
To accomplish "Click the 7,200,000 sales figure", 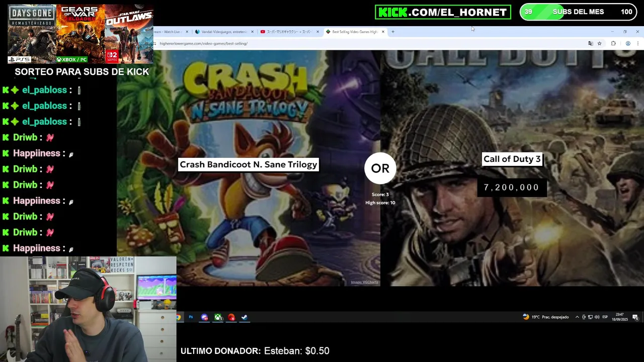I will click(x=511, y=187).
